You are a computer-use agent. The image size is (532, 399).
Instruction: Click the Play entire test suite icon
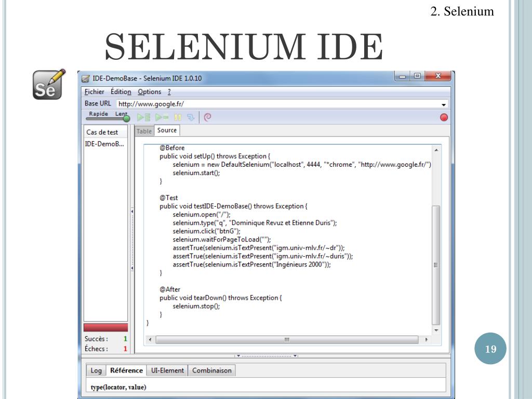coord(143,117)
